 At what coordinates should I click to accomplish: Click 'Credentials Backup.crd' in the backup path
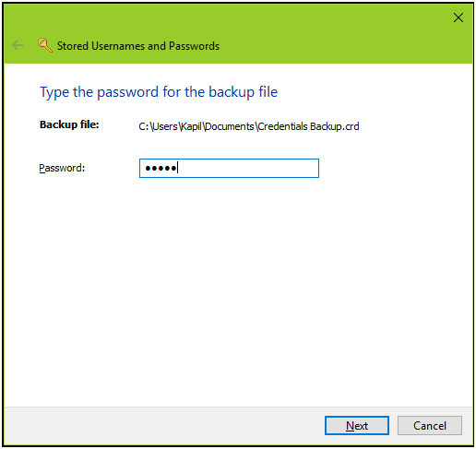point(308,126)
